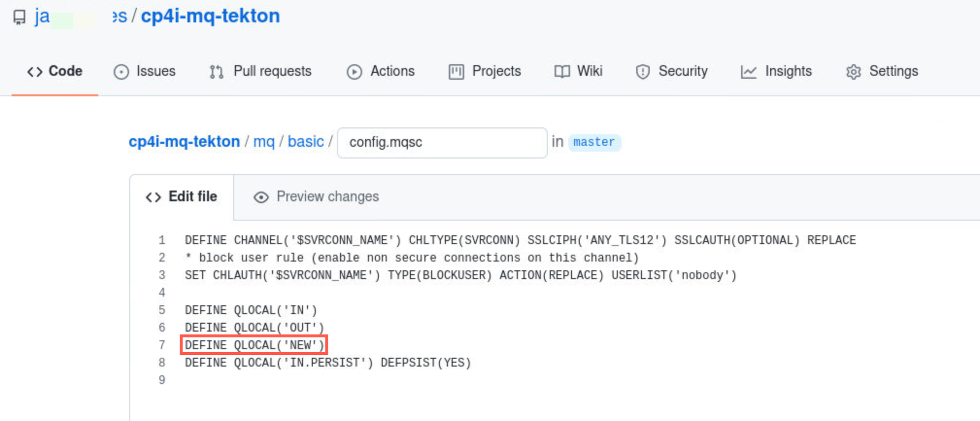Open the basic folder breadcrumb
Viewport: 980px width, 421px height.
(305, 141)
